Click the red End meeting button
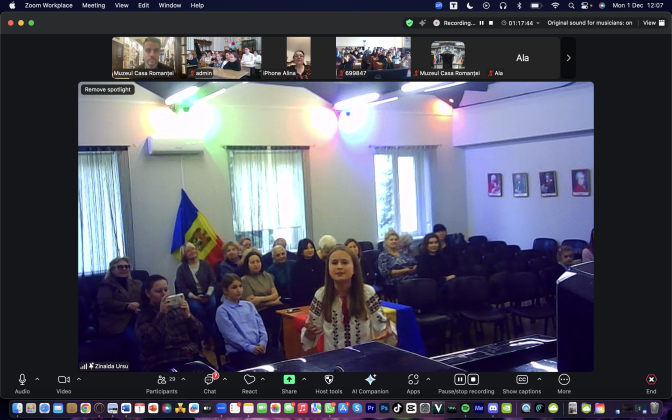This screenshot has width=672, height=420. tap(651, 380)
